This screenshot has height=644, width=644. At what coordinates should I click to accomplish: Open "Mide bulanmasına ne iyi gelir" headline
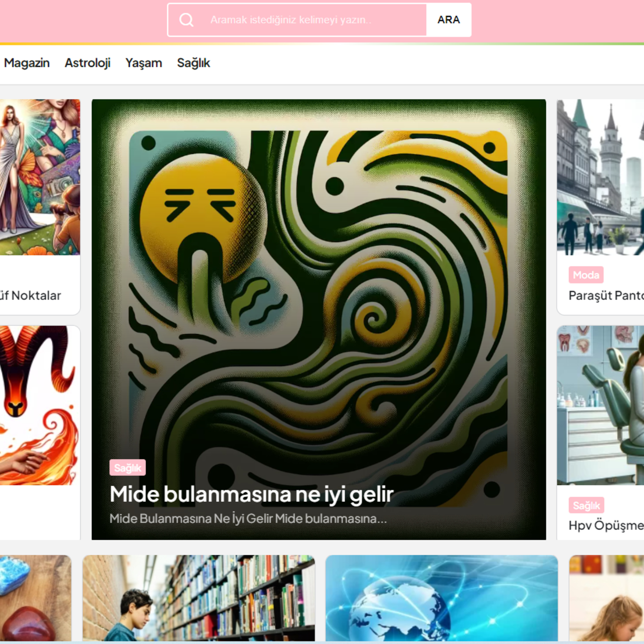tap(252, 494)
